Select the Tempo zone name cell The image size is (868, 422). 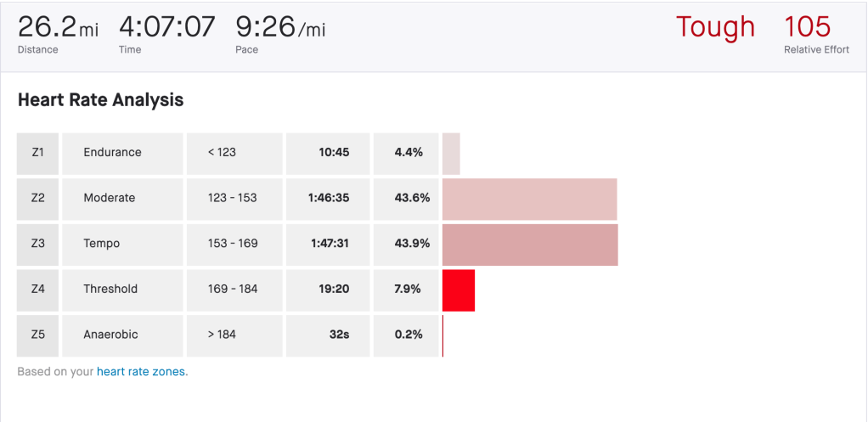(122, 245)
